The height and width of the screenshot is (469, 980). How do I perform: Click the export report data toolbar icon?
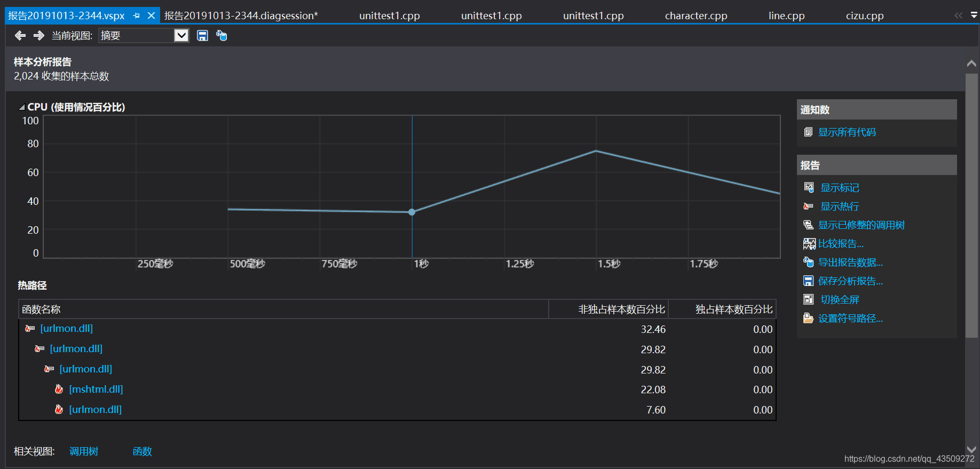222,36
